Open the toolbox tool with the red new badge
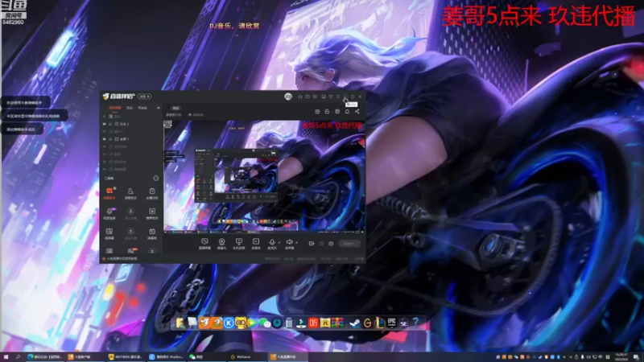This screenshot has width=644, height=362. (x=130, y=250)
